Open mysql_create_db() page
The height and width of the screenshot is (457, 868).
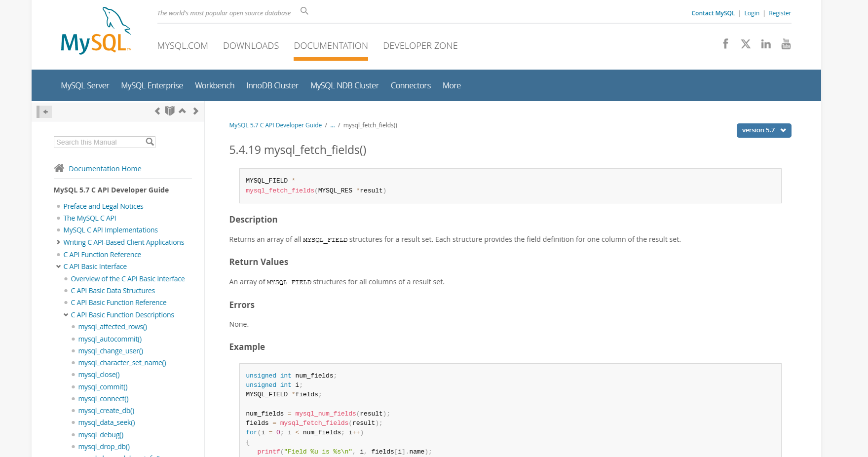click(x=106, y=411)
